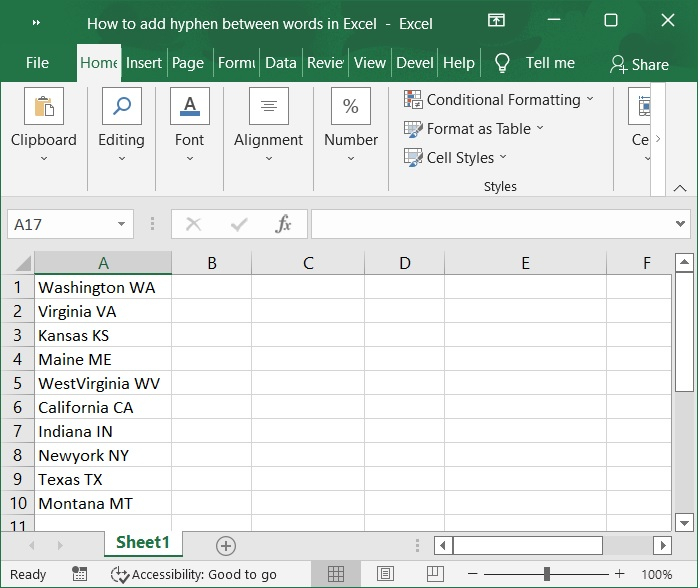Expand the Name Box dropdown arrow

(x=122, y=224)
